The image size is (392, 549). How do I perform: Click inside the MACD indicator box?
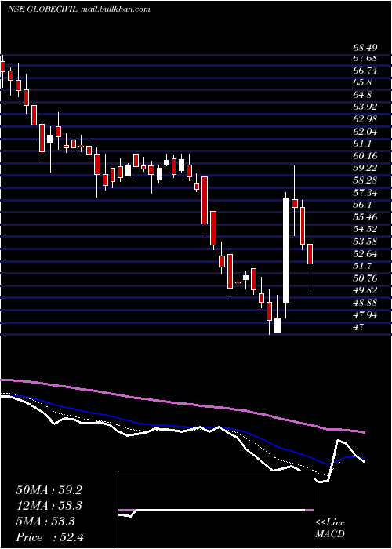[216, 510]
